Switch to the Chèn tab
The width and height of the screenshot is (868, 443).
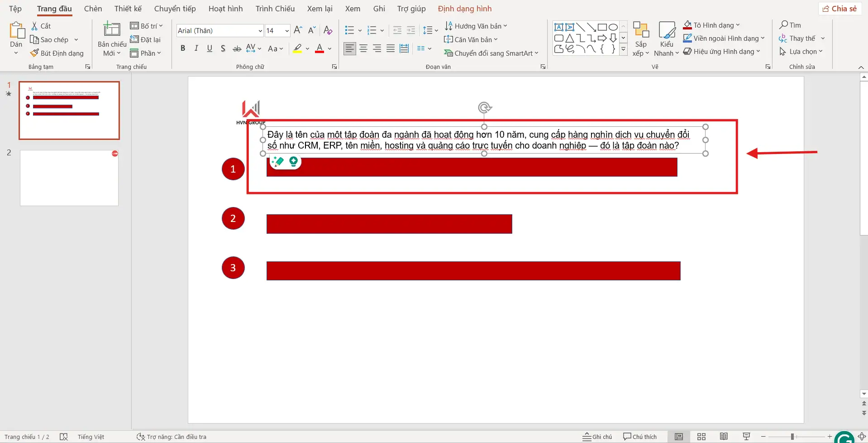pos(93,9)
